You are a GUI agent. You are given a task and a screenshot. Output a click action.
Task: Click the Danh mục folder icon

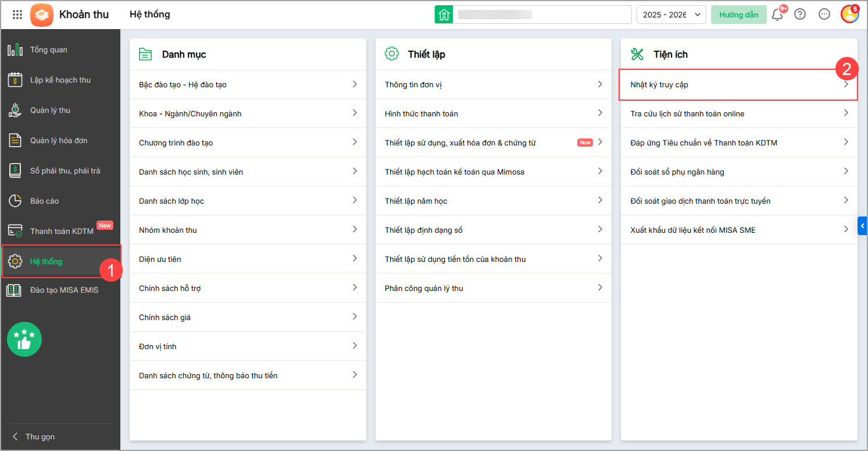pyautogui.click(x=145, y=54)
